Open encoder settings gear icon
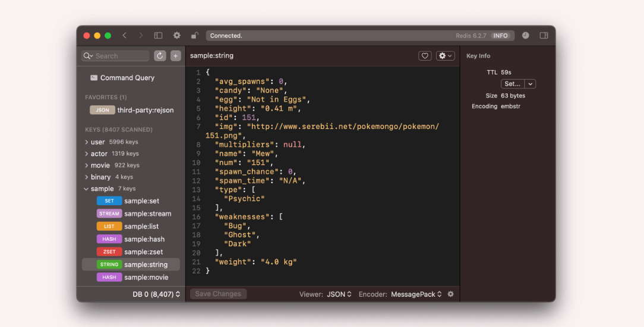 450,294
